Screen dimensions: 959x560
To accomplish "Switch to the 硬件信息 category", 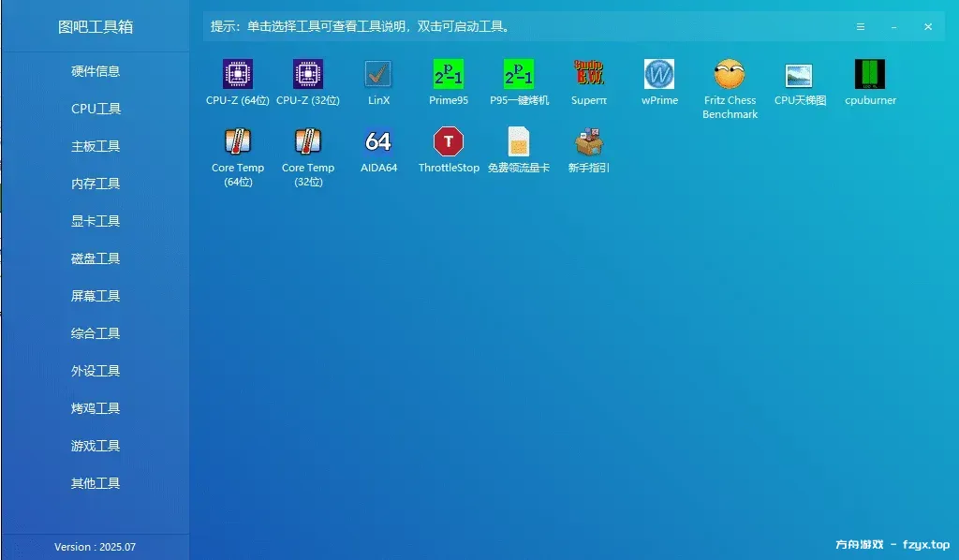I will tap(96, 71).
